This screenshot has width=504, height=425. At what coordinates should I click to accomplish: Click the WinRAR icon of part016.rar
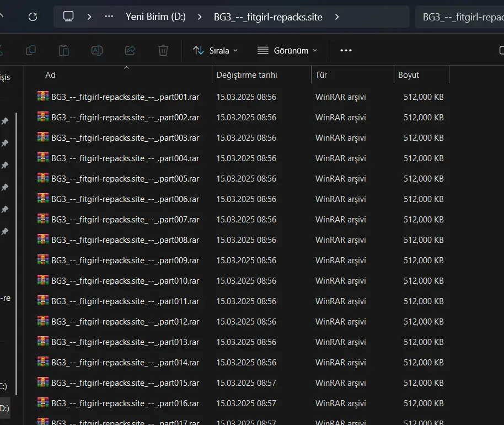coord(43,402)
